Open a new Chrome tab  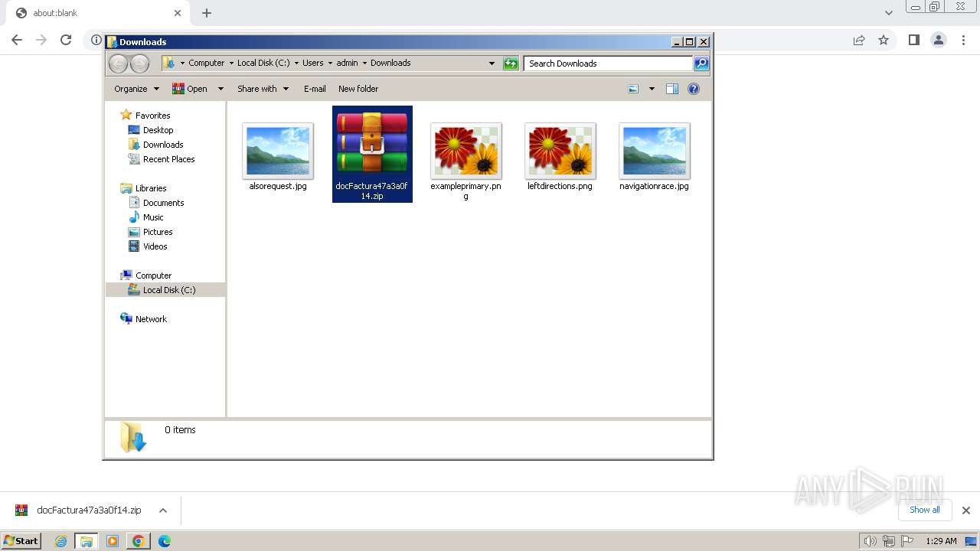click(x=207, y=13)
